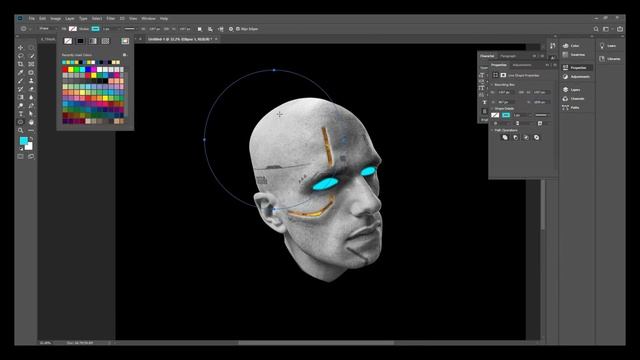Select the Clone Stamp tool
The image size is (640, 360).
click(x=31, y=81)
